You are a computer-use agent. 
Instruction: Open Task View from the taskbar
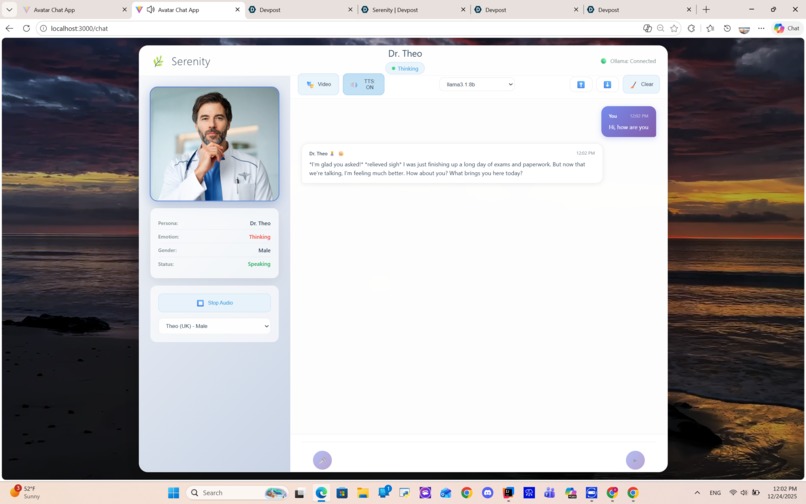(x=300, y=493)
